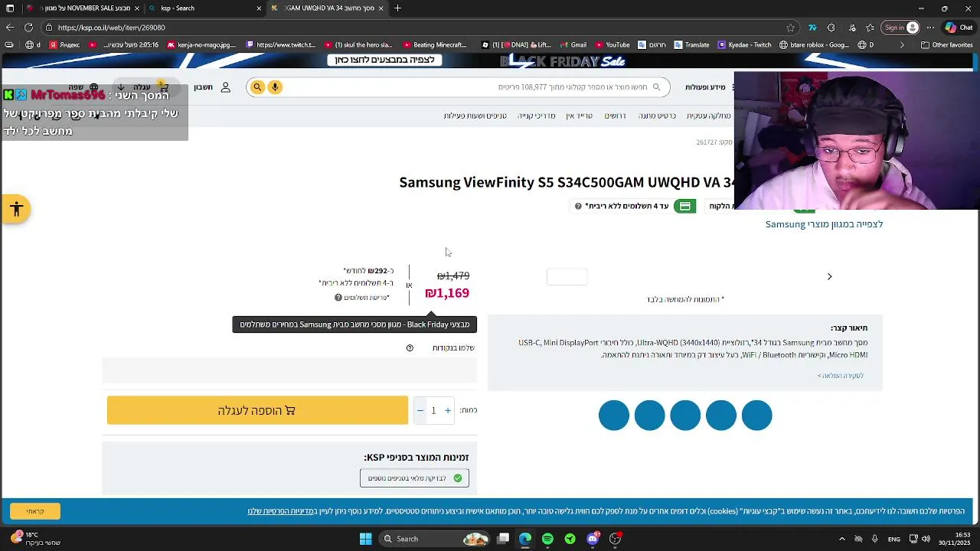Open Windows Start menu
The height and width of the screenshot is (551, 980).
pos(365,539)
